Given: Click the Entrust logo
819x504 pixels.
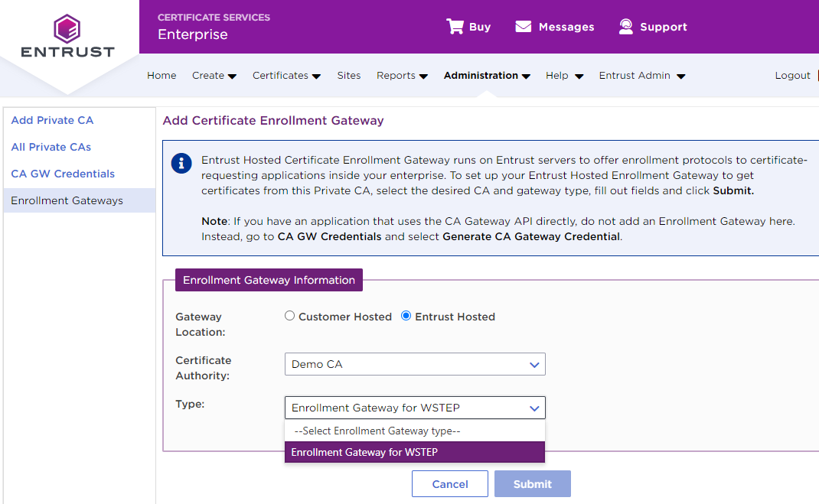Looking at the screenshot, I should pos(67,36).
